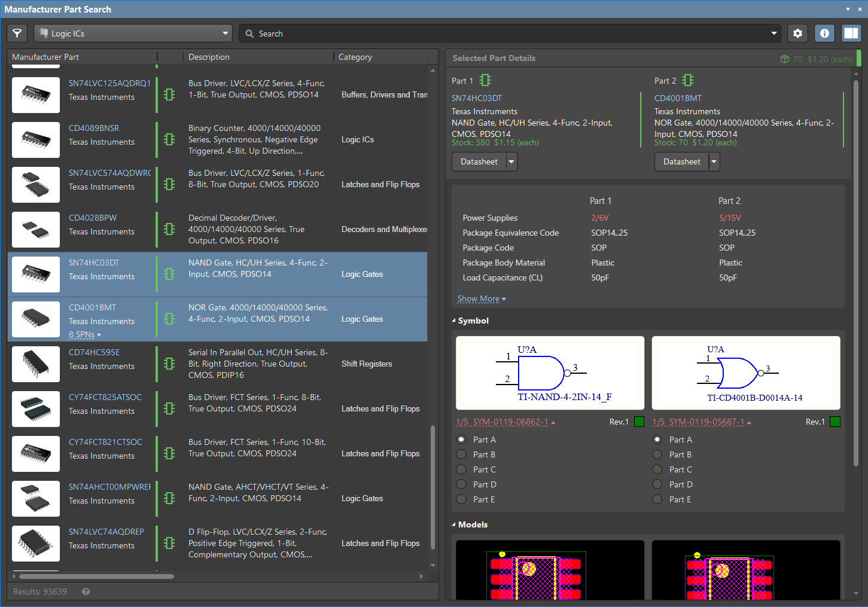This screenshot has width=868, height=607.
Task: Select Part A radio for CD4001BMT symbol
Action: (x=657, y=439)
